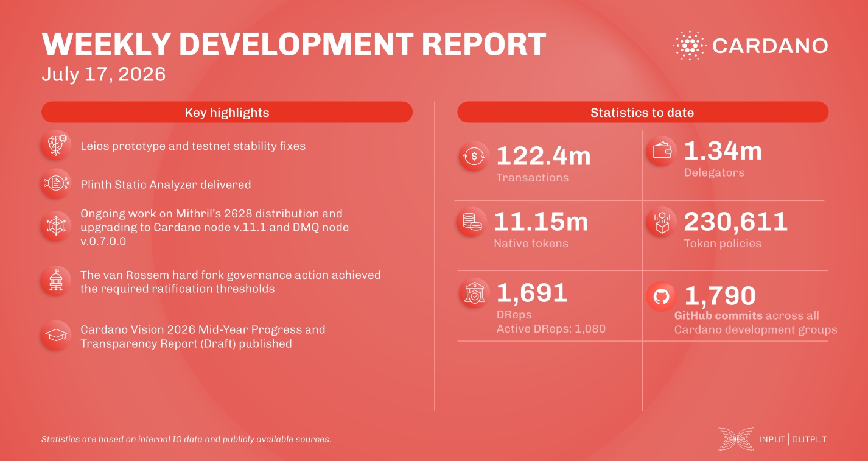This screenshot has width=868, height=461.
Task: Click the van Rossem hard fork text
Action: (x=231, y=281)
